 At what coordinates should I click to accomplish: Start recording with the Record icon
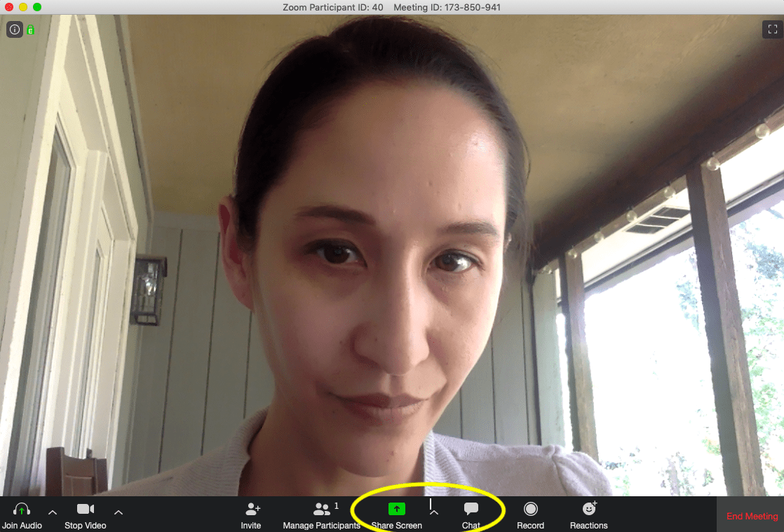pos(531,509)
